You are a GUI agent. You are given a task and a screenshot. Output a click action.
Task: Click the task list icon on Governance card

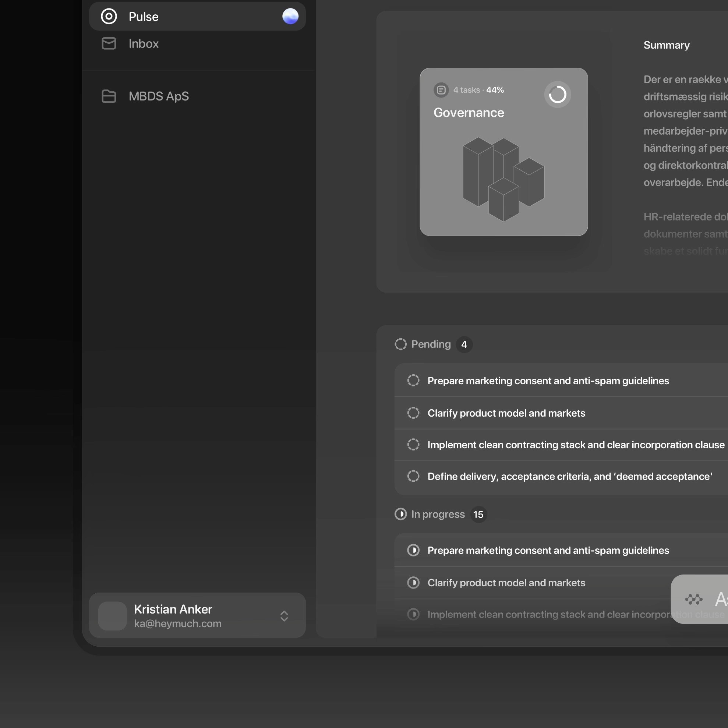click(441, 90)
